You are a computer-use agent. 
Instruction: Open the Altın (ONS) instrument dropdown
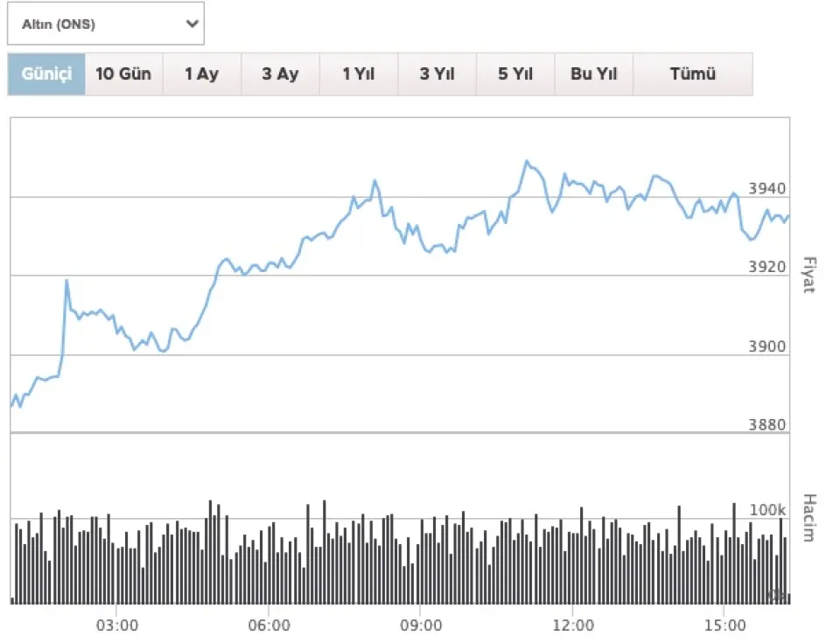105,24
